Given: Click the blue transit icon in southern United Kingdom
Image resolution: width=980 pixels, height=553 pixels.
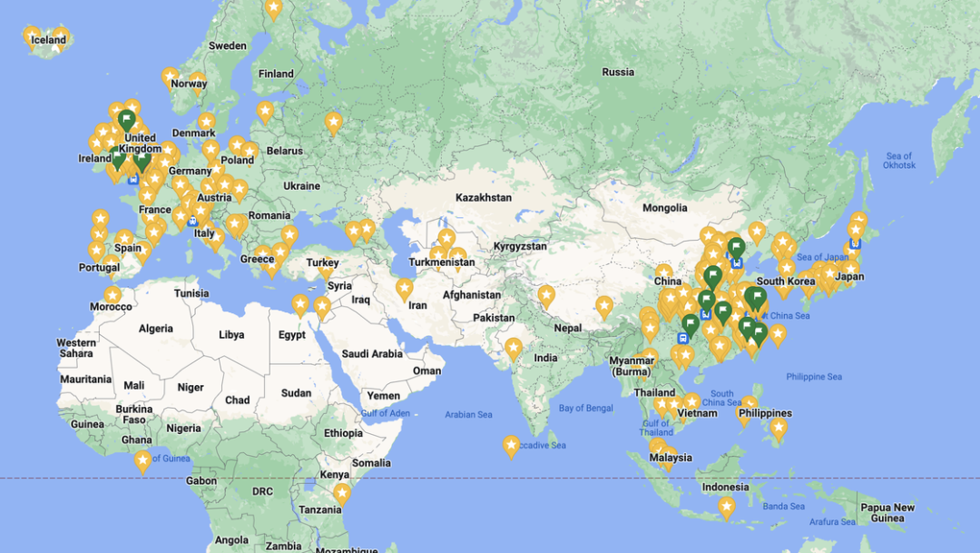Looking at the screenshot, I should 133,180.
